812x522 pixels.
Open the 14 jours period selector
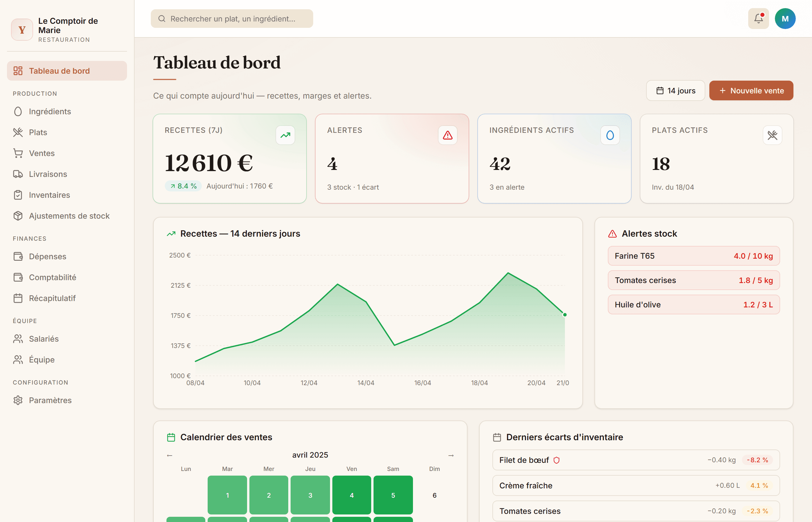pyautogui.click(x=675, y=90)
